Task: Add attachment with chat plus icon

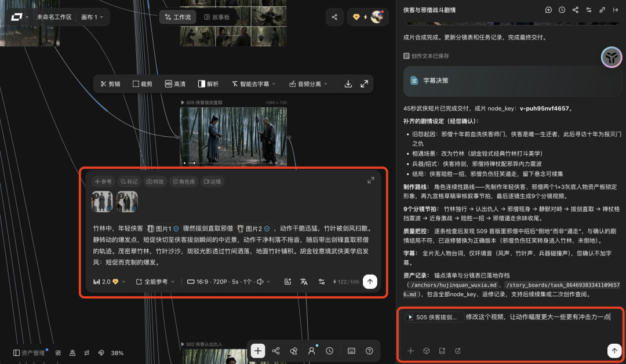Action: 410,351
